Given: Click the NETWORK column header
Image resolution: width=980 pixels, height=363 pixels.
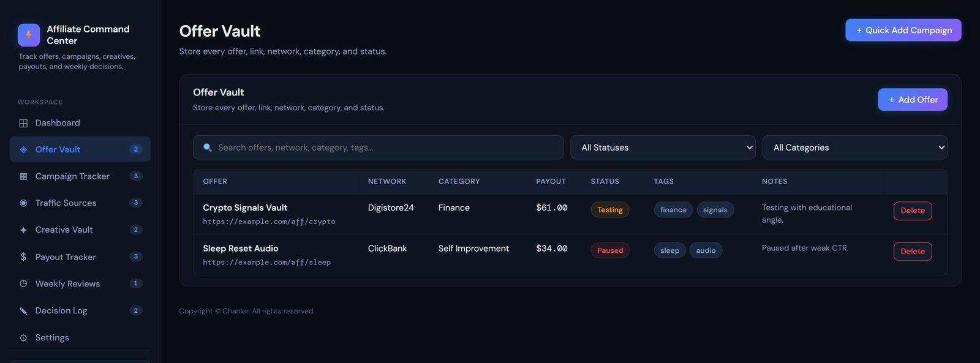Looking at the screenshot, I should coord(387,182).
